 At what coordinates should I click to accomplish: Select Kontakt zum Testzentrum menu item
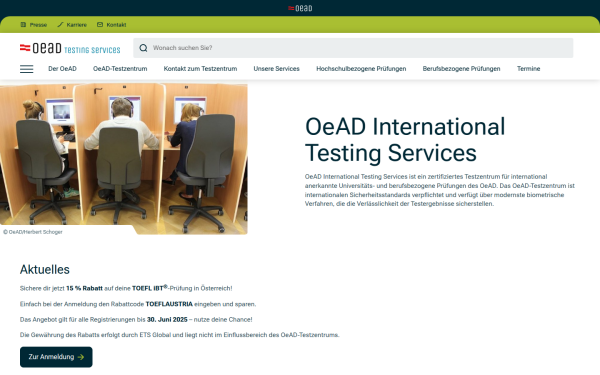200,69
